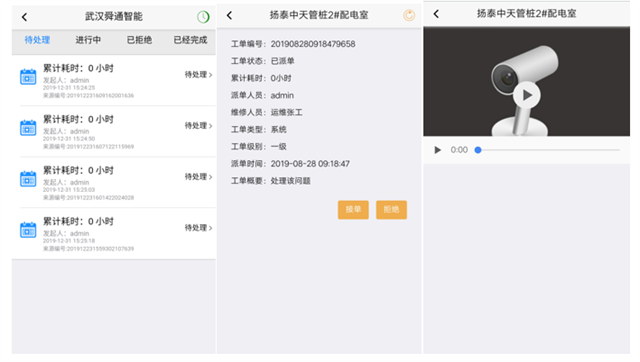Viewport: 640px width, 362px height.
Task: Click the timestamp 2019-12-31 15:24:25
Action: pyautogui.click(x=69, y=88)
